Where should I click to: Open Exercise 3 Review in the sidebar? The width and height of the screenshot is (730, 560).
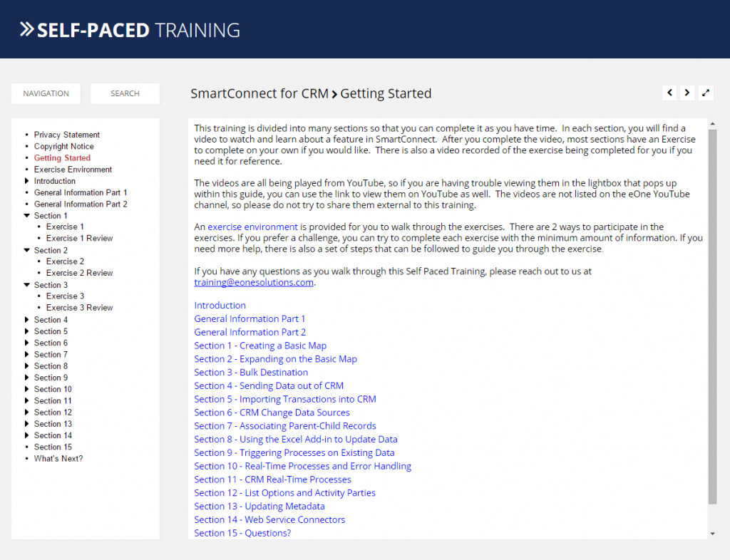point(79,308)
